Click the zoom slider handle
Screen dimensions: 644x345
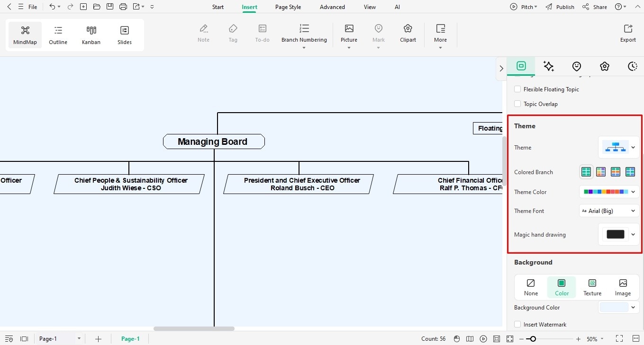(x=533, y=339)
